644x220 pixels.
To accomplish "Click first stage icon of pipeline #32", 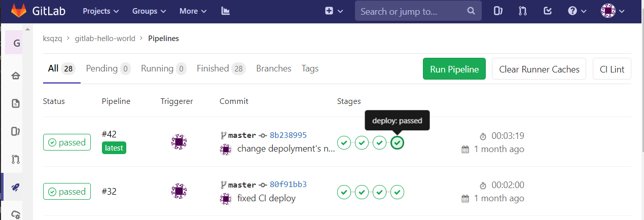I will pyautogui.click(x=344, y=192).
